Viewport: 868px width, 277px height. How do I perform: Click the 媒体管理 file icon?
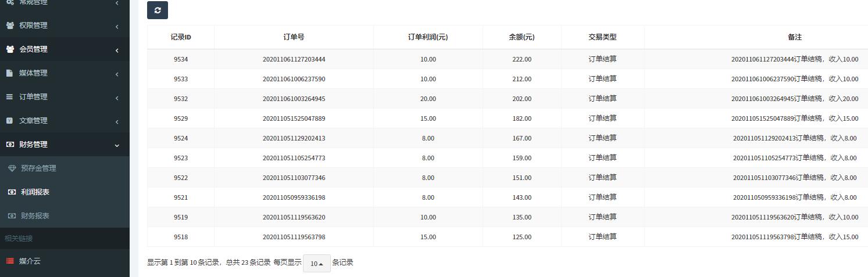click(9, 73)
